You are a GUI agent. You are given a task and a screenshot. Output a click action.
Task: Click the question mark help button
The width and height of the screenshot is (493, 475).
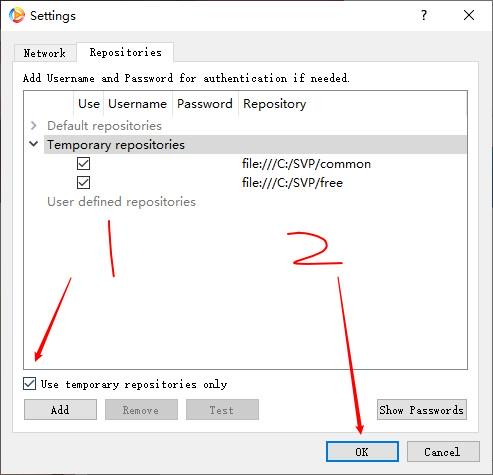[x=423, y=15]
